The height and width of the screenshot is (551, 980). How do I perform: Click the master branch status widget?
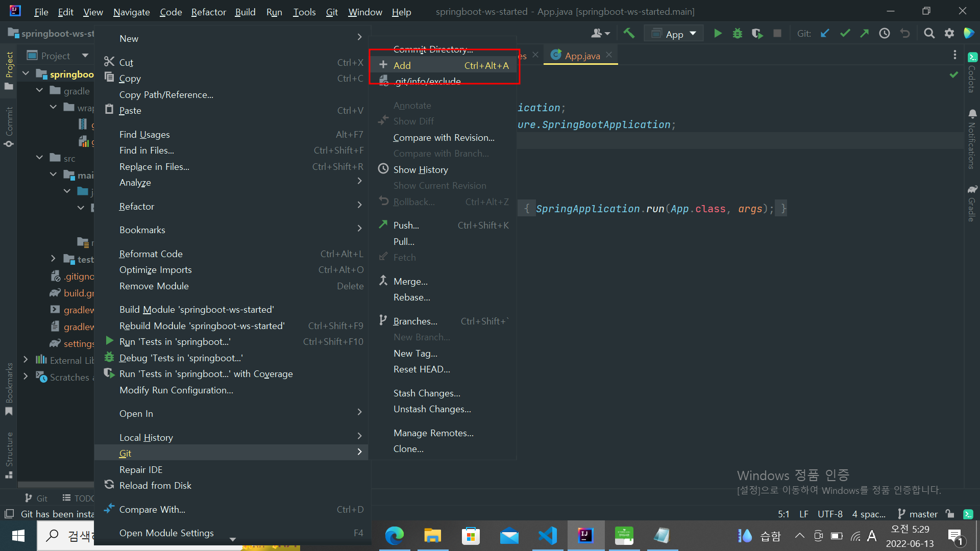(918, 514)
